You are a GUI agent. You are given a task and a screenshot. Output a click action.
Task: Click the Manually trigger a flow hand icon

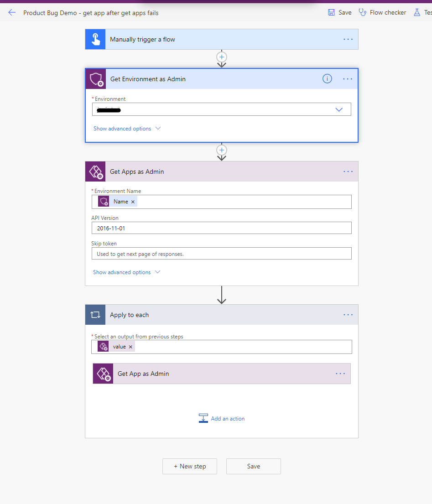pyautogui.click(x=95, y=39)
